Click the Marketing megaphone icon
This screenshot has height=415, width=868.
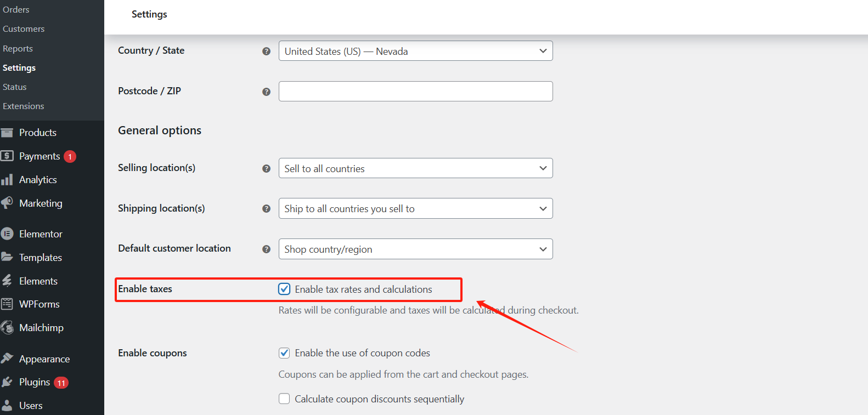7,203
